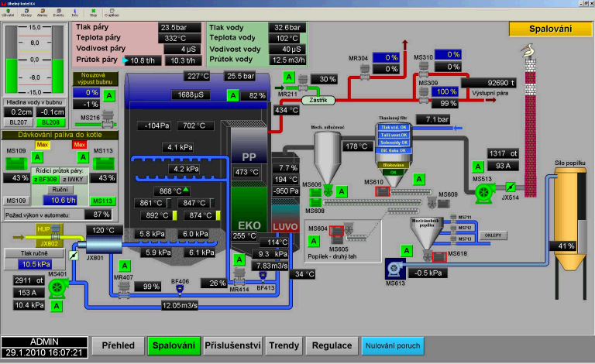Select the JX514 damper icon
The image size is (595, 364).
click(x=509, y=187)
